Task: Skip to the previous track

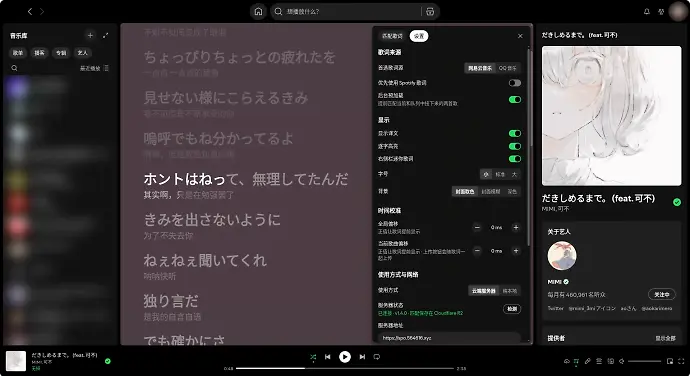Action: 327,357
